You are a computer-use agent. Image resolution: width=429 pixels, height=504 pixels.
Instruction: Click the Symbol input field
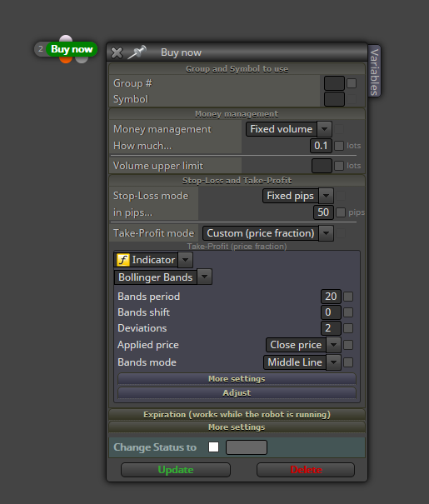click(x=334, y=99)
